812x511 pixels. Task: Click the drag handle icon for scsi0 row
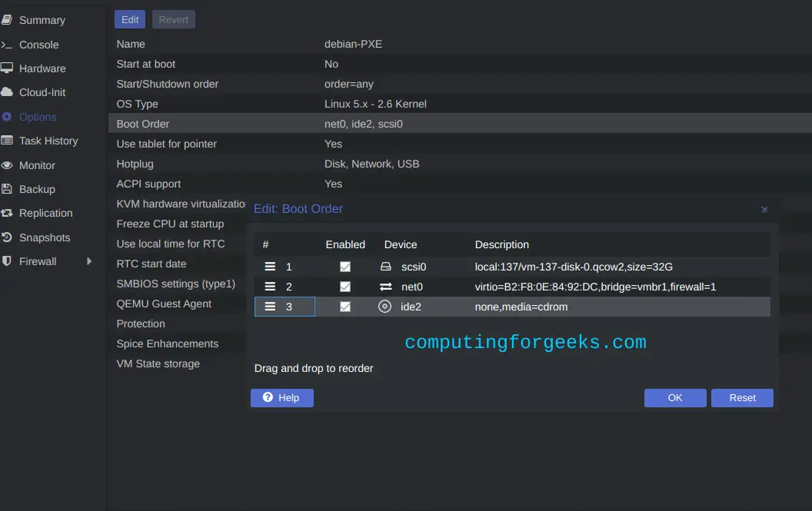270,267
